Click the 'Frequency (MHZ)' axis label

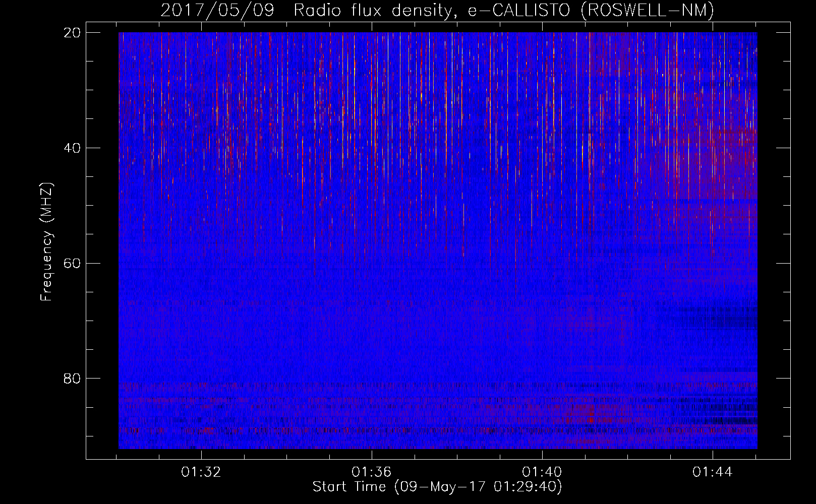pyautogui.click(x=46, y=242)
